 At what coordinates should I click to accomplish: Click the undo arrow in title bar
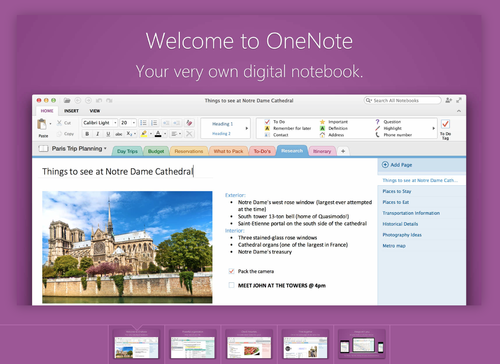[x=99, y=100]
